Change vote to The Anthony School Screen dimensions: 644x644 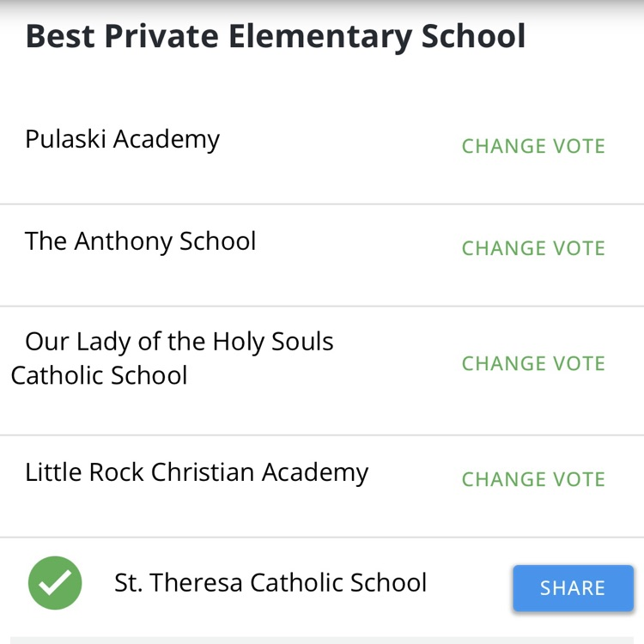[533, 248]
